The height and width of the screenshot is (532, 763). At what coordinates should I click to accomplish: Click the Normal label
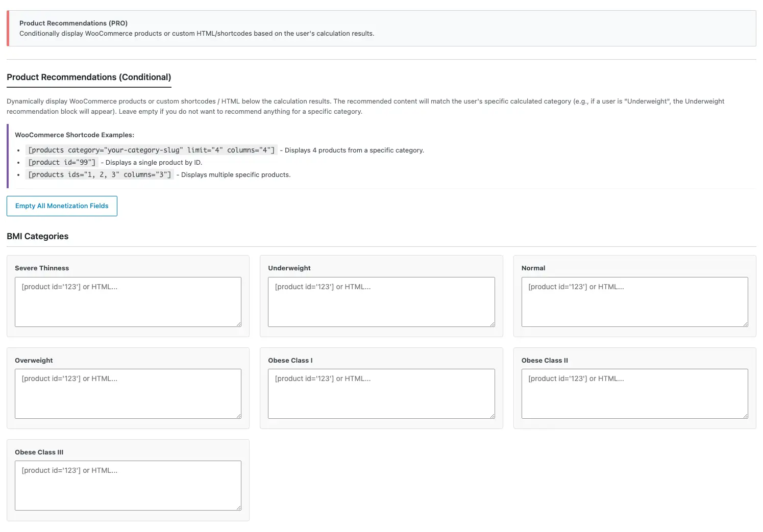[533, 268]
